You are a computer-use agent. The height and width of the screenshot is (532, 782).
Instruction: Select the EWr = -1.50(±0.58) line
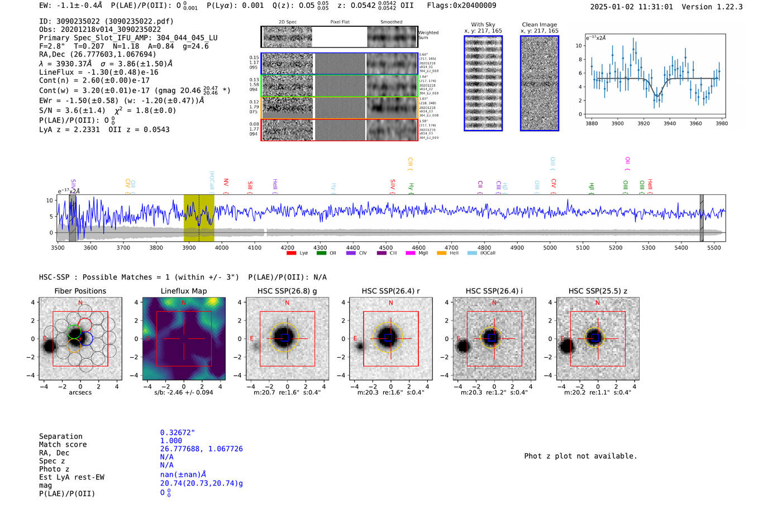point(122,101)
